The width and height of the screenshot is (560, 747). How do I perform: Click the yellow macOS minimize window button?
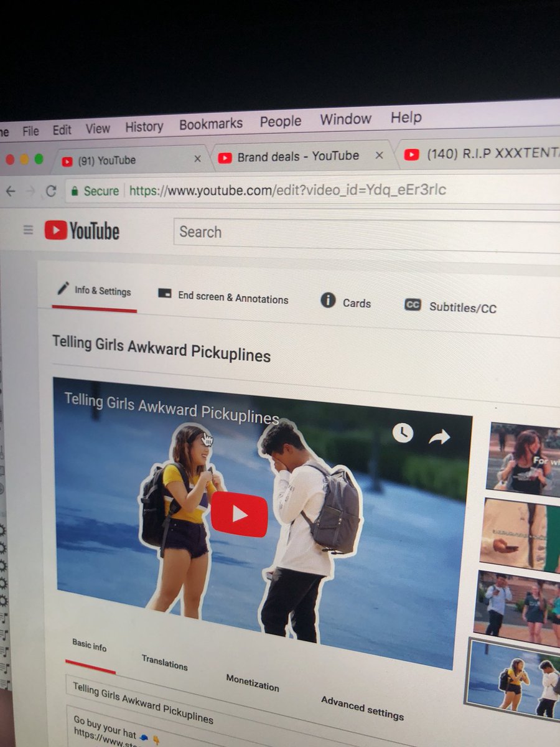(x=24, y=159)
